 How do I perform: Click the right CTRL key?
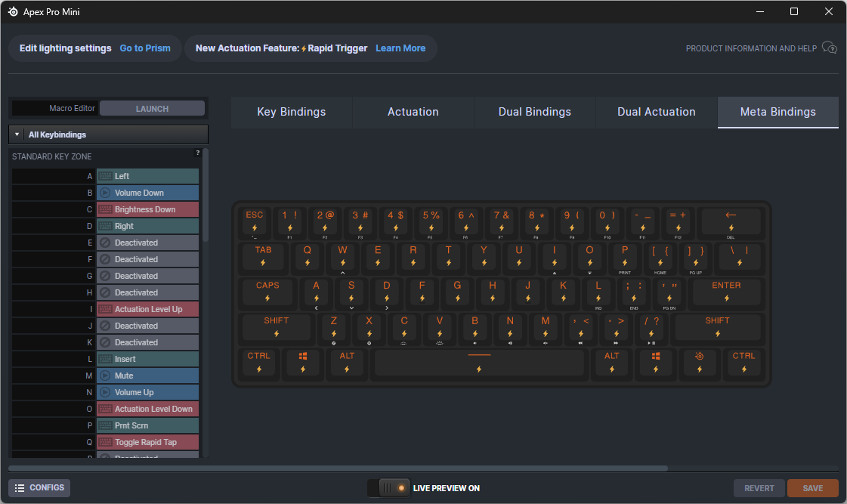tap(743, 362)
